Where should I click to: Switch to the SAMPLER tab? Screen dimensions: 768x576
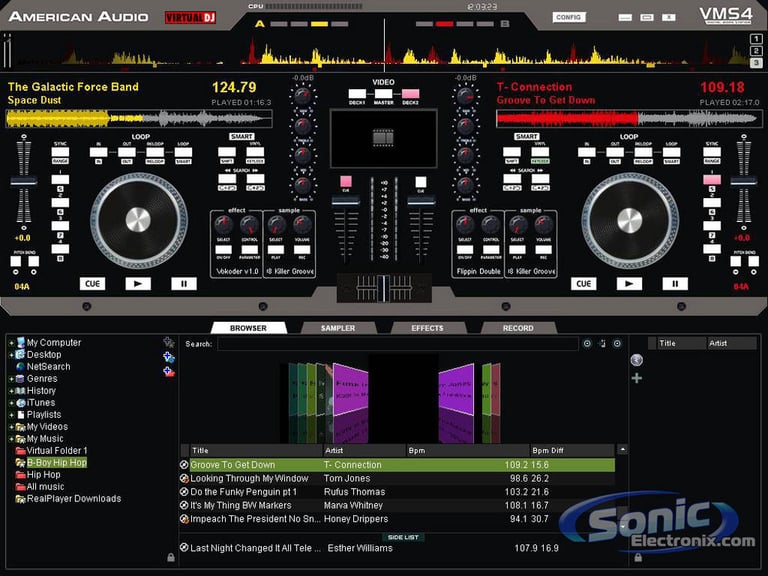(338, 328)
